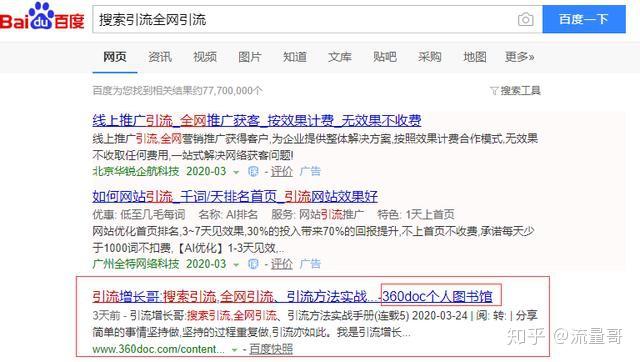
Task: Click www.360doc.com/content URL text
Action: pyautogui.click(x=158, y=349)
